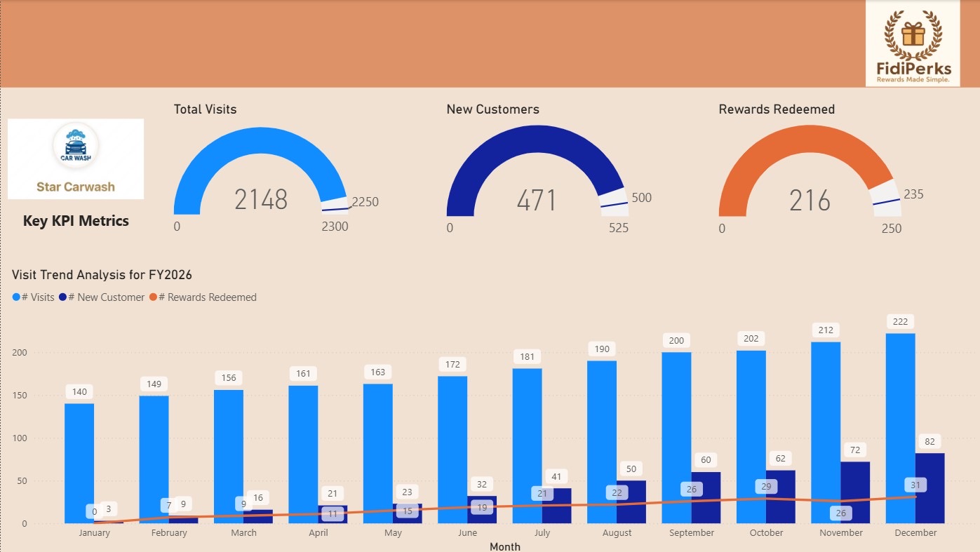980x552 pixels.
Task: Click the orange # Rewards Redeemed legend dot
Action: point(154,297)
